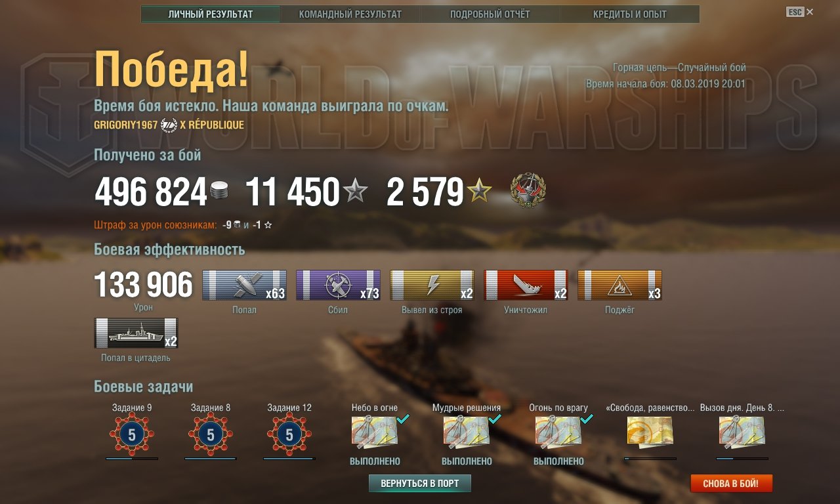Open the 'Подробный отчёт' tab
This screenshot has width=840, height=504.
click(x=490, y=14)
